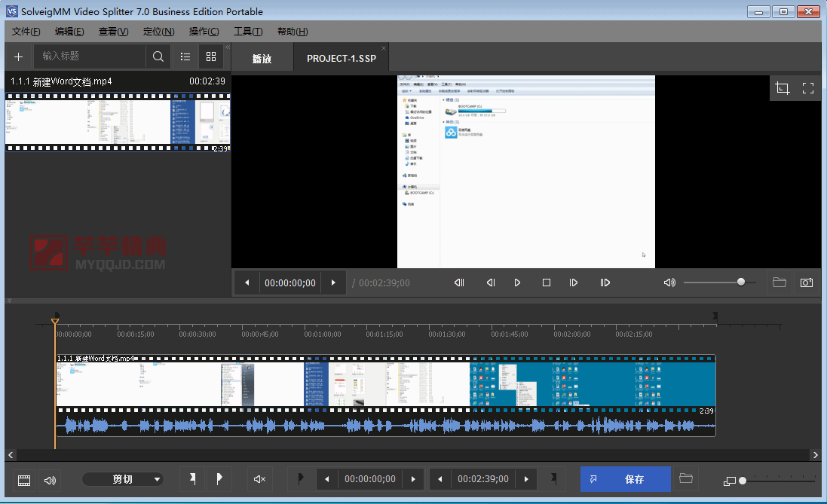This screenshot has height=504, width=827.
Task: Edit the start time field 00:00:00;00
Action: [x=370, y=479]
